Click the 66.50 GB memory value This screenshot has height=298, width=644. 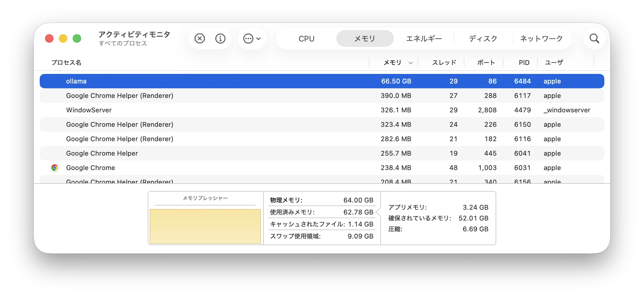tap(396, 81)
